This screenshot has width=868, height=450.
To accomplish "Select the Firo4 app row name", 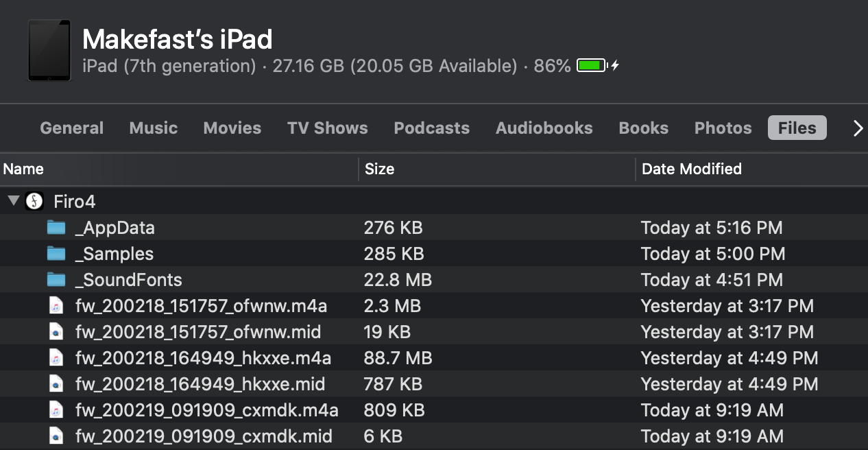I will click(x=75, y=202).
